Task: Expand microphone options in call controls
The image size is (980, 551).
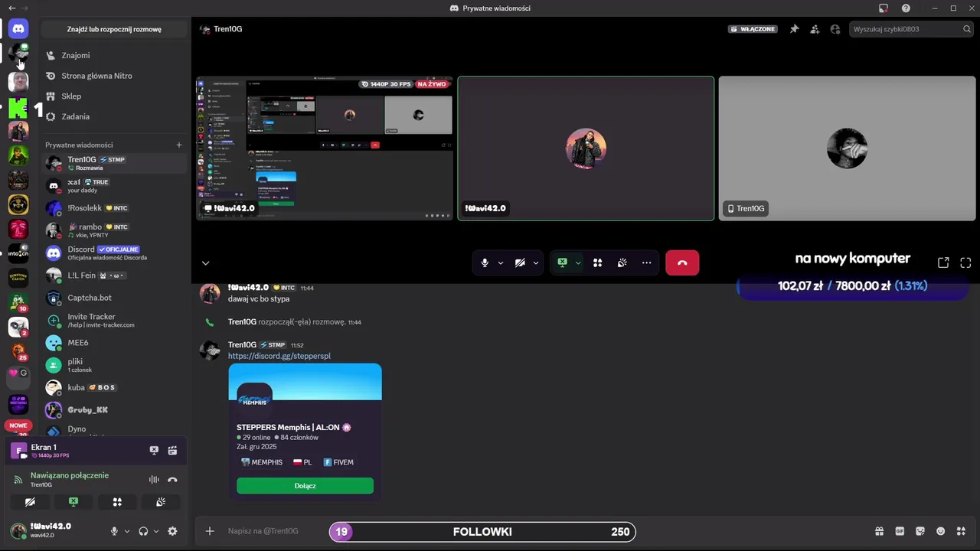Action: 501,262
